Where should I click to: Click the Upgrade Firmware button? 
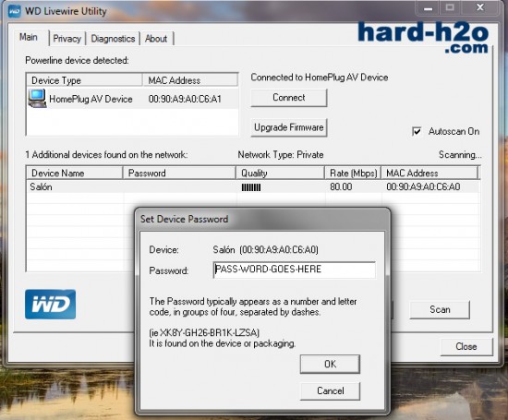click(x=289, y=127)
